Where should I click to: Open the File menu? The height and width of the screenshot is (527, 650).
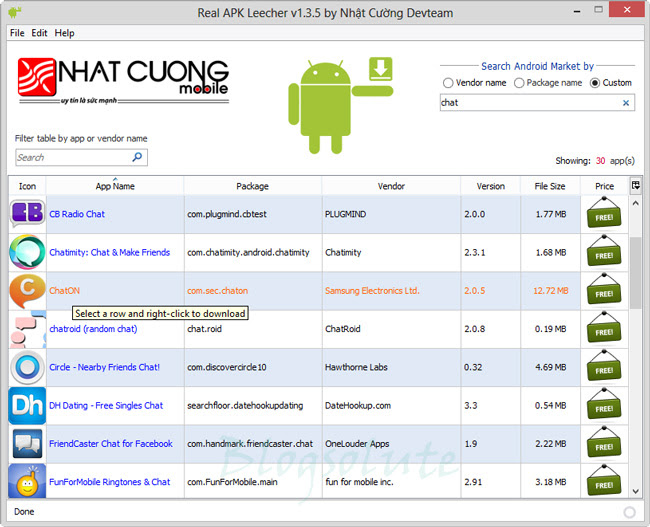click(17, 33)
